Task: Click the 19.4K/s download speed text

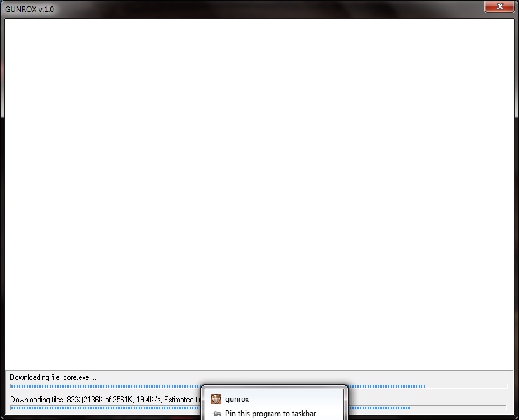Action: click(148, 399)
